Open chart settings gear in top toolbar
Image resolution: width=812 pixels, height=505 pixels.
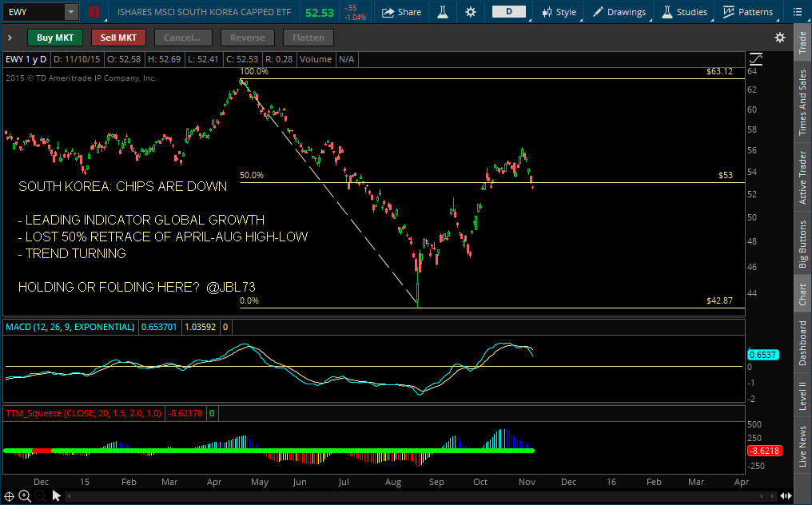click(x=470, y=12)
